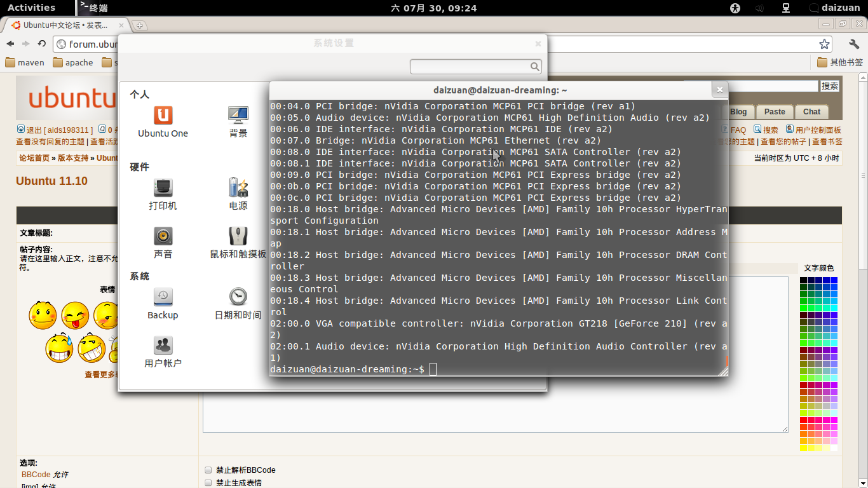Click the terminal prompt daizuan@daizuan-dreaming:~$

tap(347, 369)
